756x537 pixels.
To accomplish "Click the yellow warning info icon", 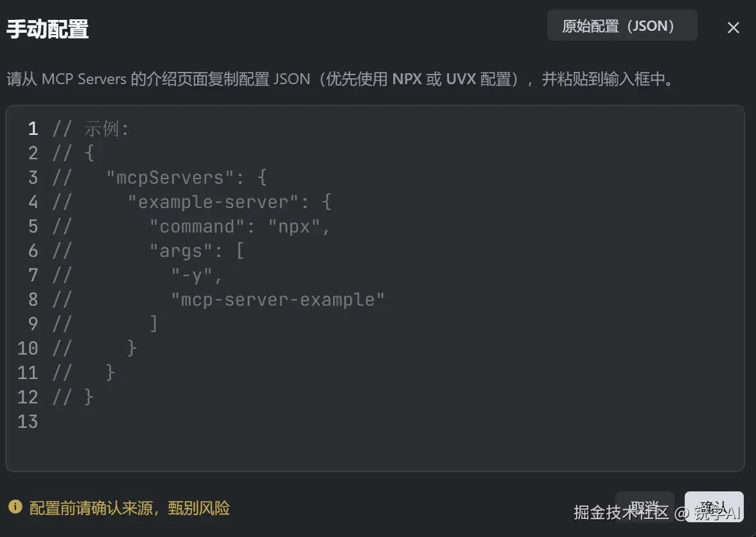I will 15,507.
